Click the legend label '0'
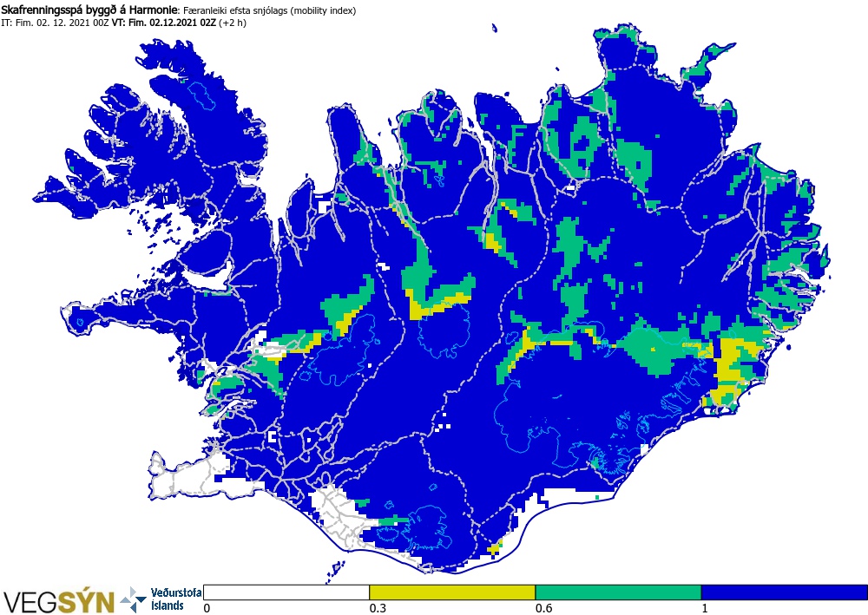This screenshot has width=868, height=615. click(207, 608)
